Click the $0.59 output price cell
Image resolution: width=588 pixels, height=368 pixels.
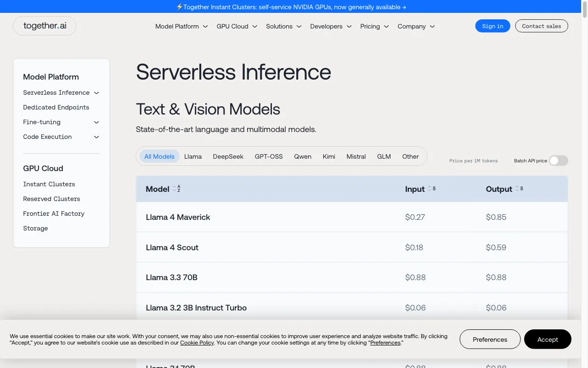496,247
